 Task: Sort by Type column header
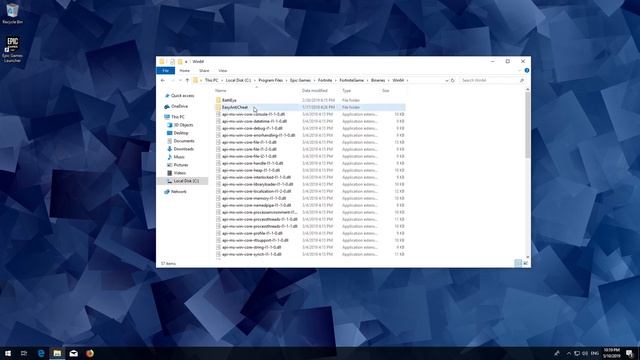pyautogui.click(x=347, y=91)
